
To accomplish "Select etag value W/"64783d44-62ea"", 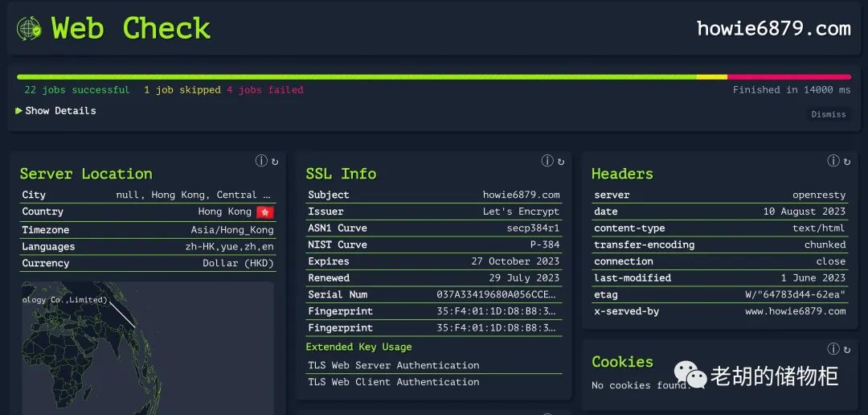I will coord(796,295).
